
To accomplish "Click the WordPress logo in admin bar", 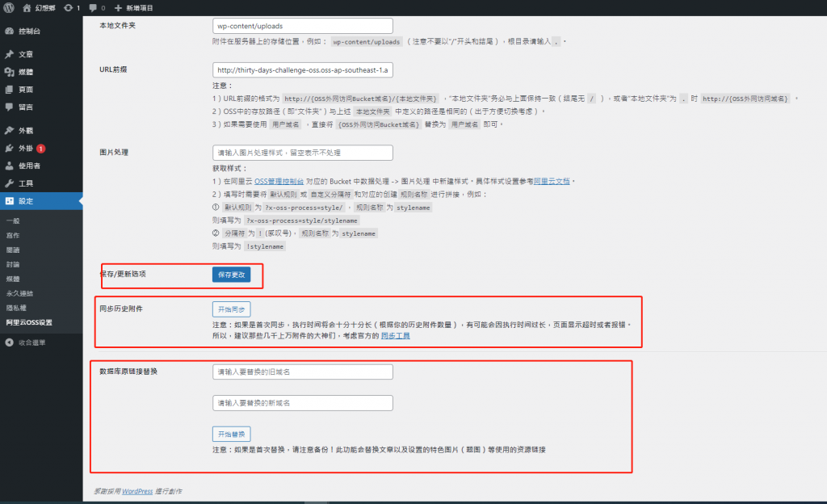I will (9, 7).
